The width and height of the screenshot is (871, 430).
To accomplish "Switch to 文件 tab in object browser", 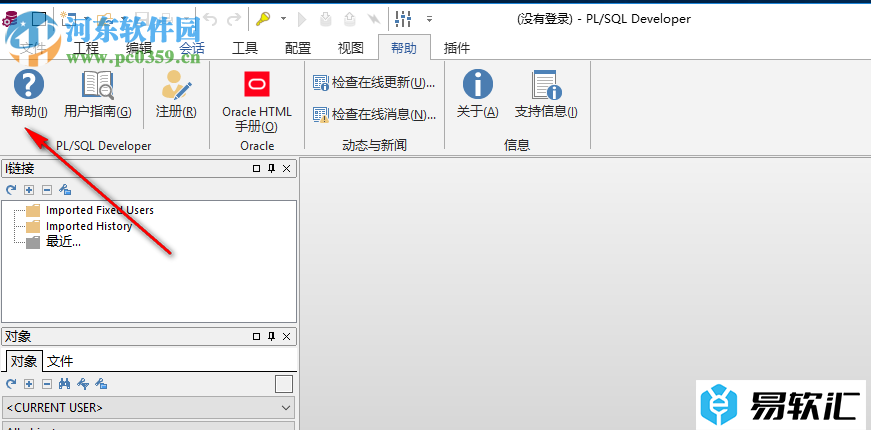I will [x=60, y=362].
